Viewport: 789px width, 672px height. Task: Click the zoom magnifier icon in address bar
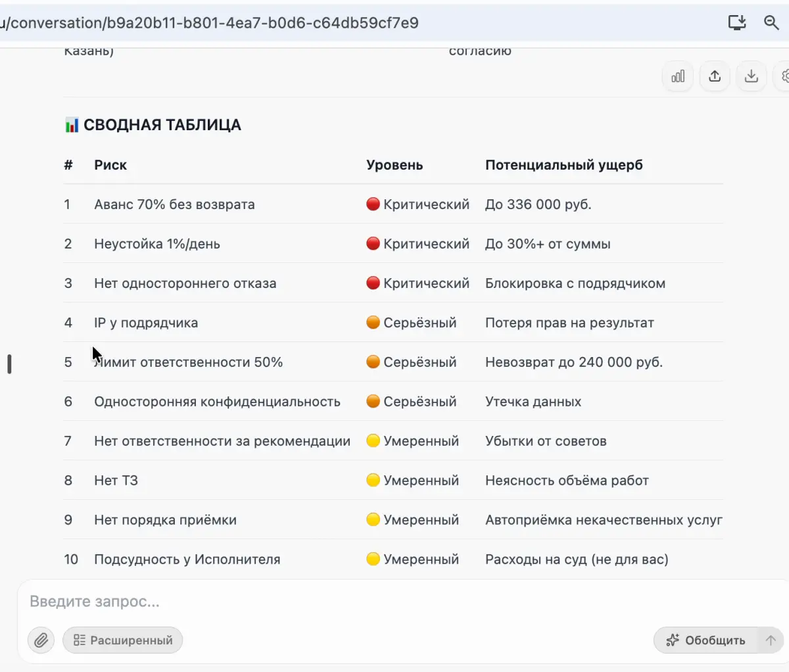[771, 22]
